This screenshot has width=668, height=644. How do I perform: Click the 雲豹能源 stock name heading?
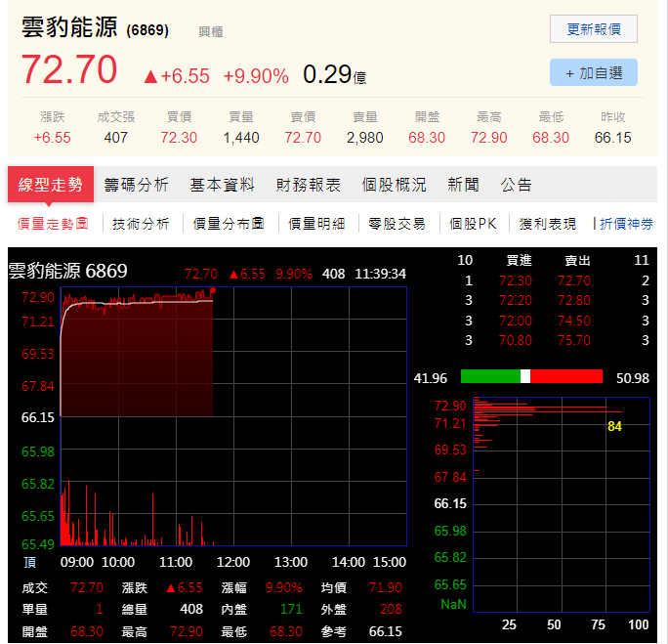(x=69, y=27)
